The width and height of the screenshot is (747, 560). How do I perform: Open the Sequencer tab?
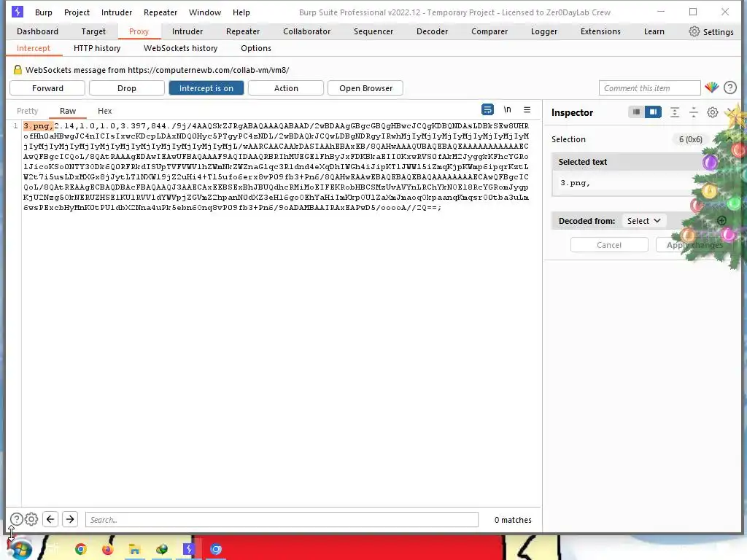click(x=373, y=31)
